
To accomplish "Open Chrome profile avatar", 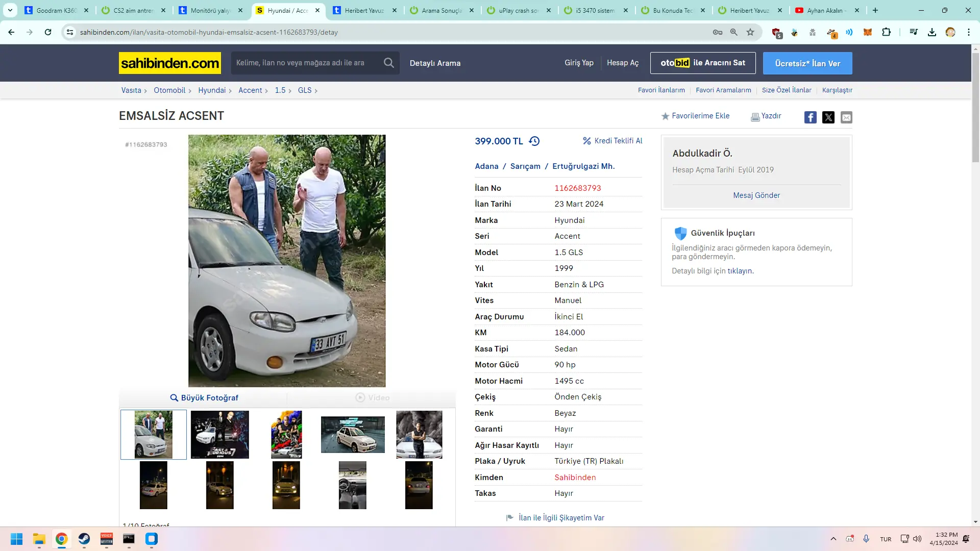I will (x=950, y=32).
